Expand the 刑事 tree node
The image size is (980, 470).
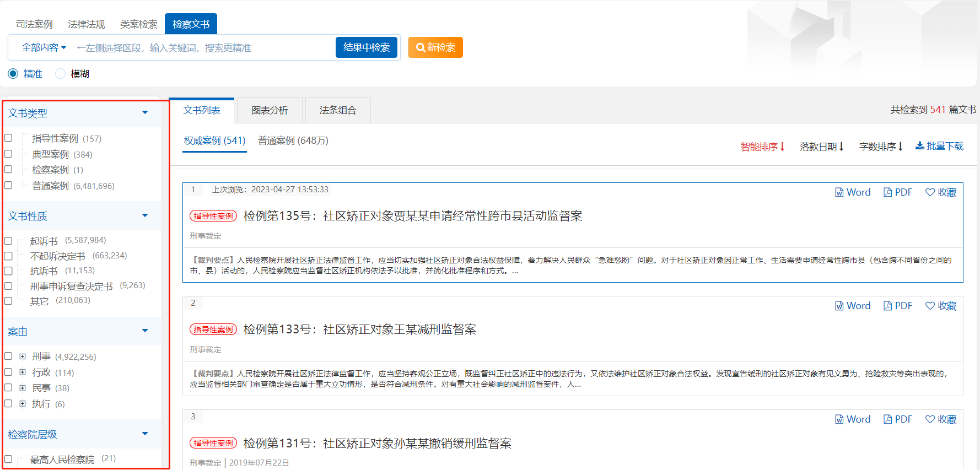(23, 356)
